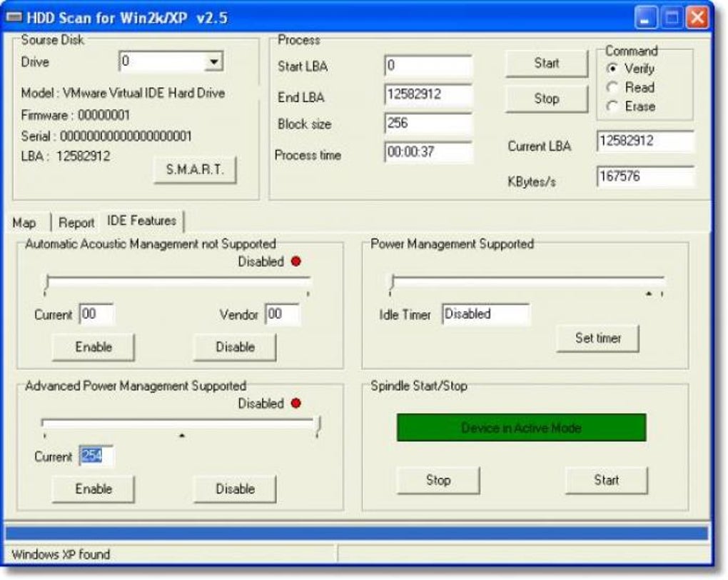Viewport: 728px width, 580px height.
Task: Click the 'Serial : 00000000000000000001' text
Action: [106, 136]
